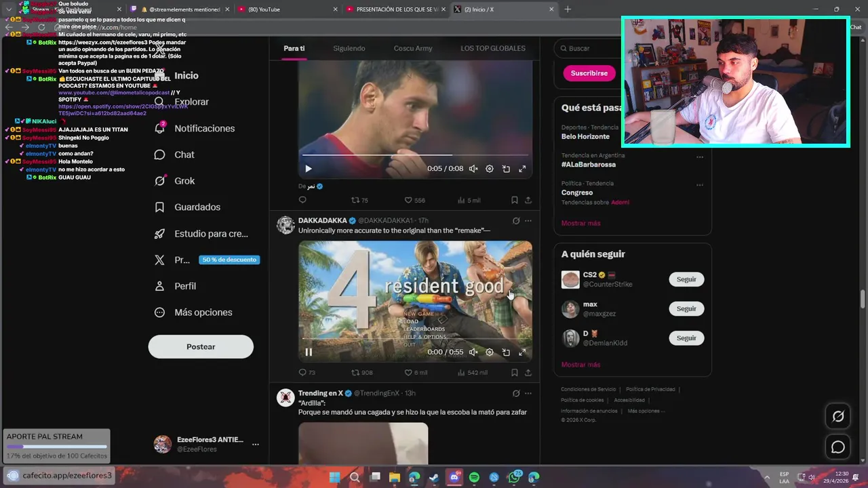This screenshot has height=488, width=868.
Task: Seek on the Messi video progress bar
Action: coord(415,155)
